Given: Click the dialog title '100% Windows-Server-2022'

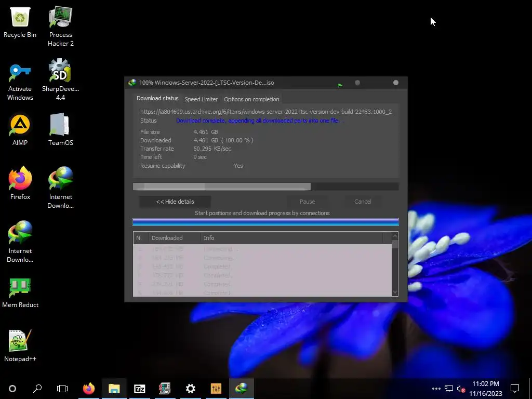Looking at the screenshot, I should tap(206, 83).
